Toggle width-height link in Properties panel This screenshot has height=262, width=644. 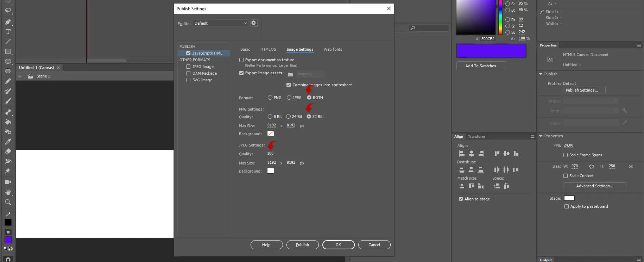click(592, 166)
